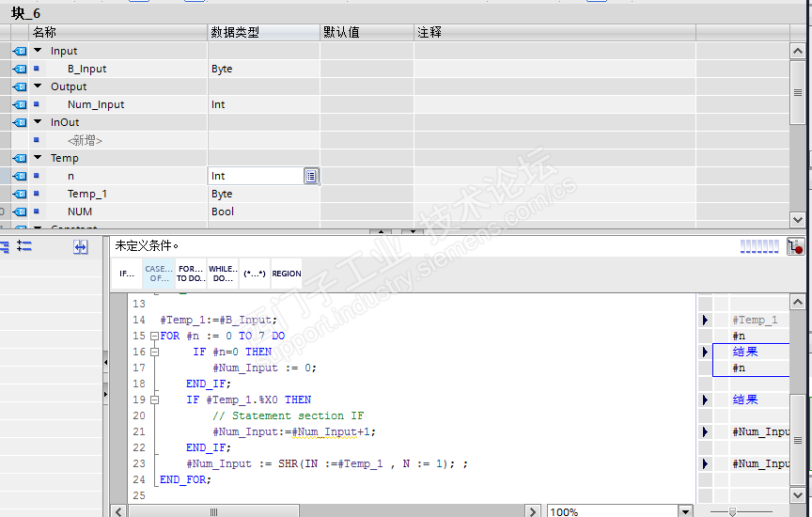
Task: Click interface table scroll down arrow
Action: [798, 219]
